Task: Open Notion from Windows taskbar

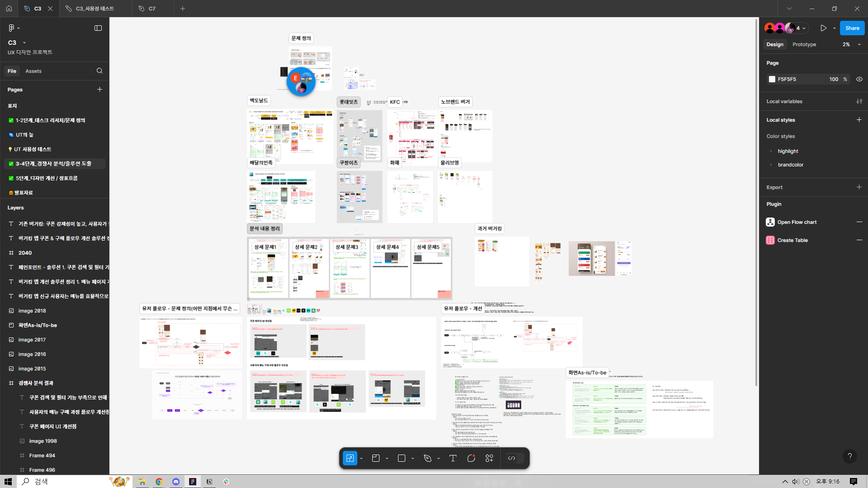Action: point(209,482)
